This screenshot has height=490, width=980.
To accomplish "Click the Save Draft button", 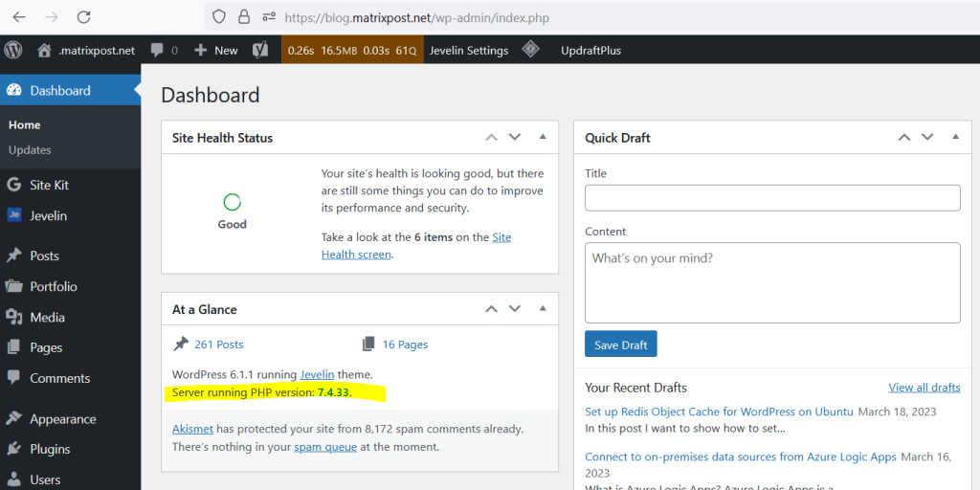I will (x=620, y=345).
